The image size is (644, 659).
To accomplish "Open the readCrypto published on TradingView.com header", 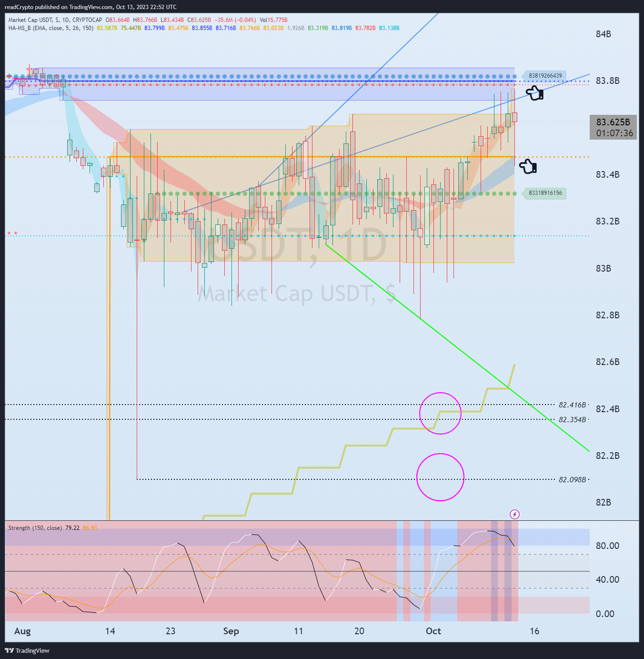I will click(x=91, y=7).
